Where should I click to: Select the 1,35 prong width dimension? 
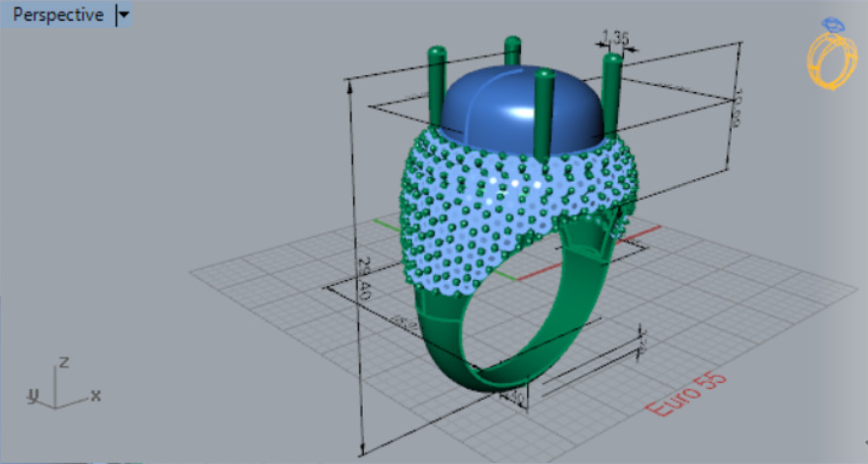pos(615,39)
